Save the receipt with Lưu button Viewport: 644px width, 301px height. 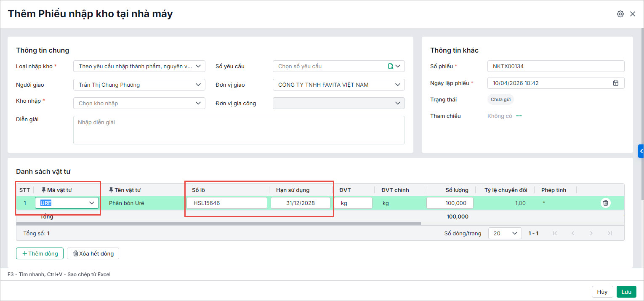[626, 292]
